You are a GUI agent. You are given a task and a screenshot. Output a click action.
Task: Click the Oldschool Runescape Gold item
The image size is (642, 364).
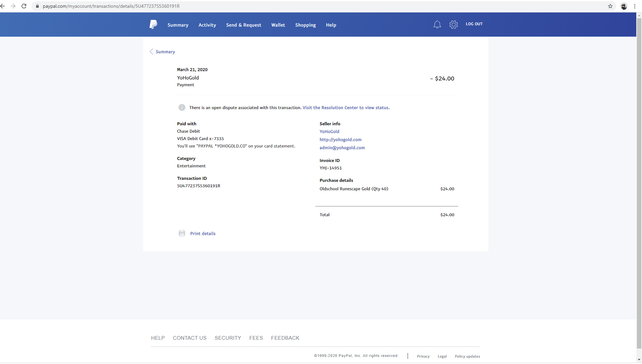(354, 189)
